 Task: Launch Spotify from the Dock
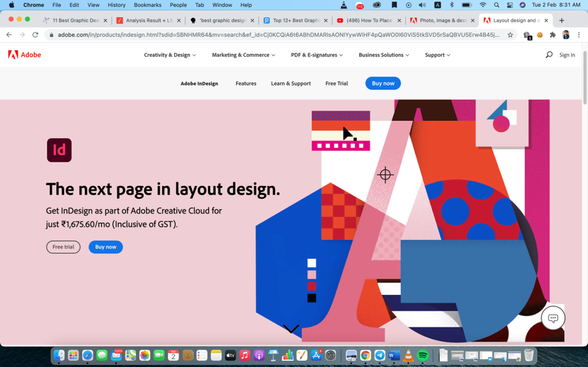coord(423,355)
